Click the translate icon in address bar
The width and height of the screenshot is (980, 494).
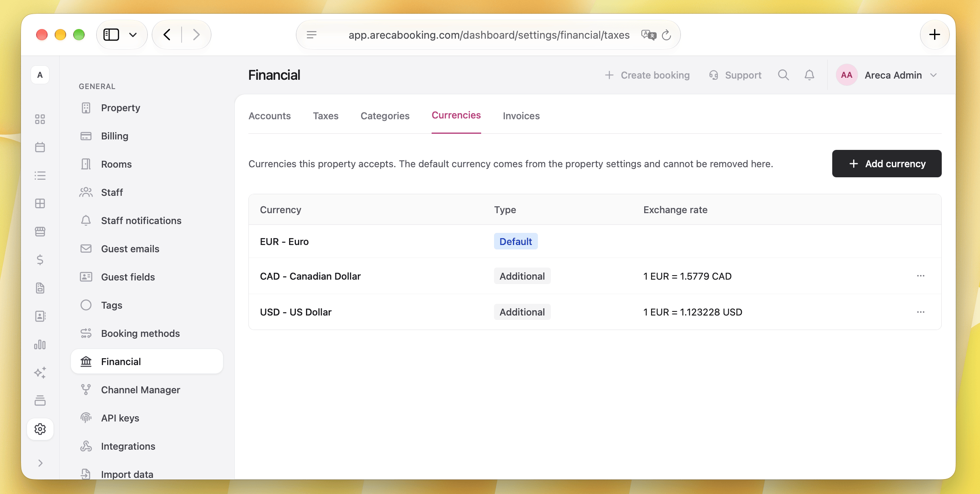[x=649, y=35]
